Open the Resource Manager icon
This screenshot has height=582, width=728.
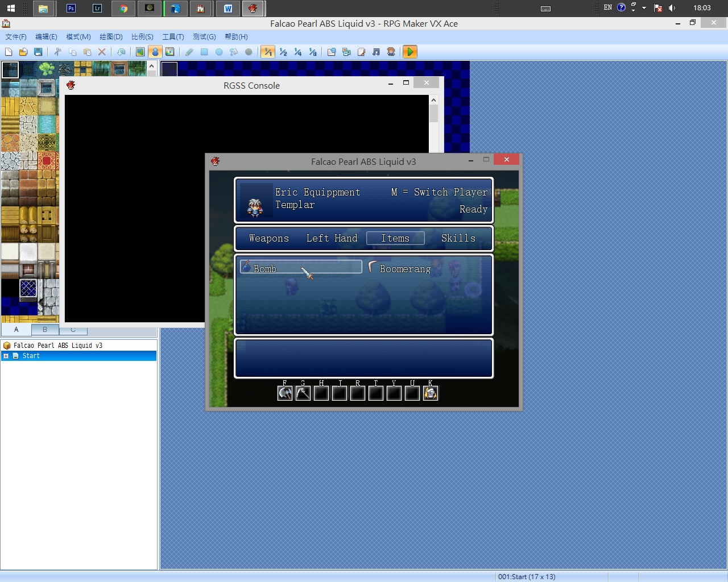346,52
